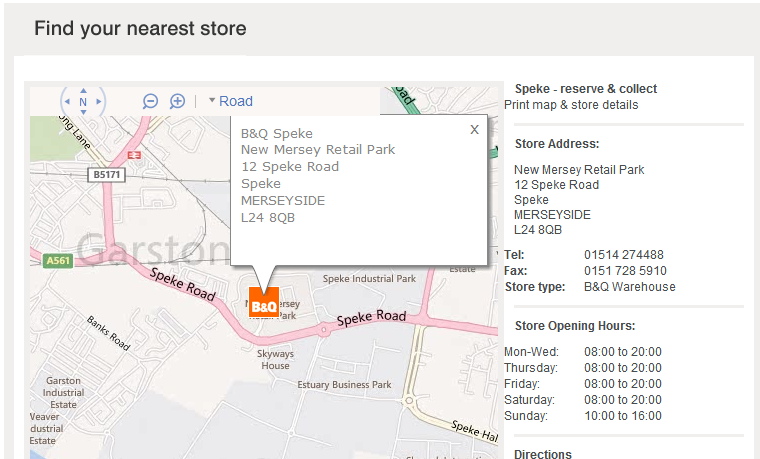This screenshot has height=459, width=760.
Task: Reset map orientation with N compass center
Action: tap(83, 101)
